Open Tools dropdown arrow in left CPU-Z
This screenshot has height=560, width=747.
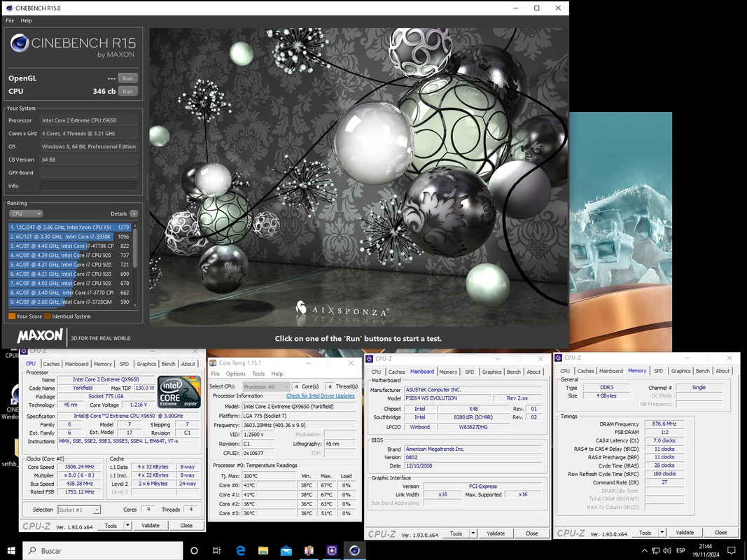coord(127,526)
